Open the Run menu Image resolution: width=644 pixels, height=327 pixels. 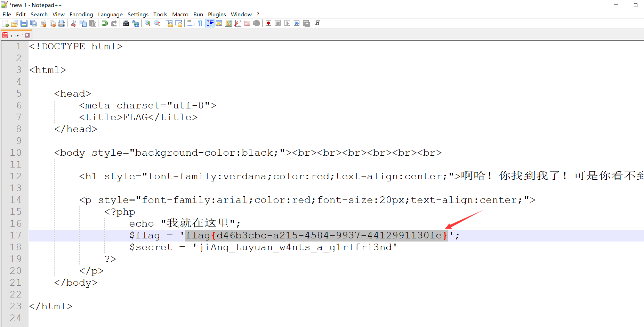pyautogui.click(x=198, y=14)
